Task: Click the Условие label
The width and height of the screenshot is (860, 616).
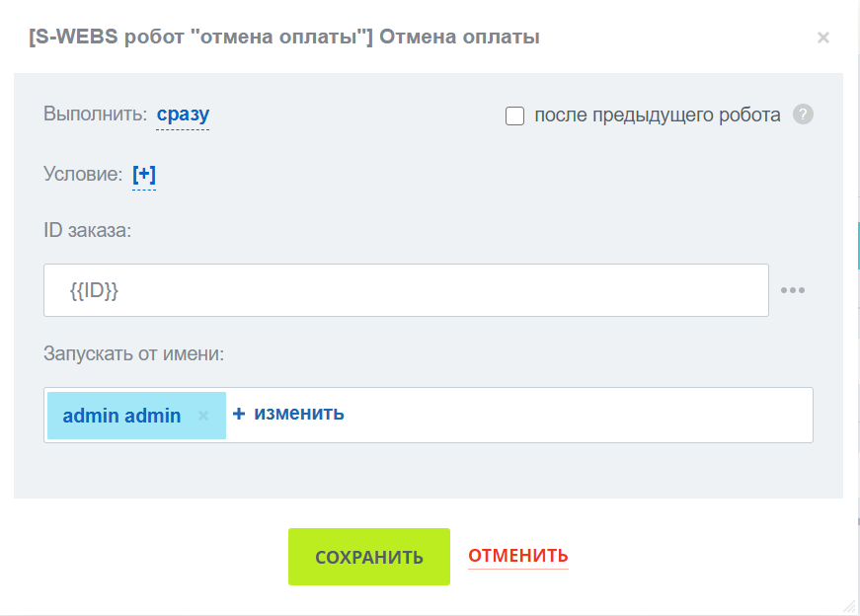Action: pyautogui.click(x=83, y=174)
